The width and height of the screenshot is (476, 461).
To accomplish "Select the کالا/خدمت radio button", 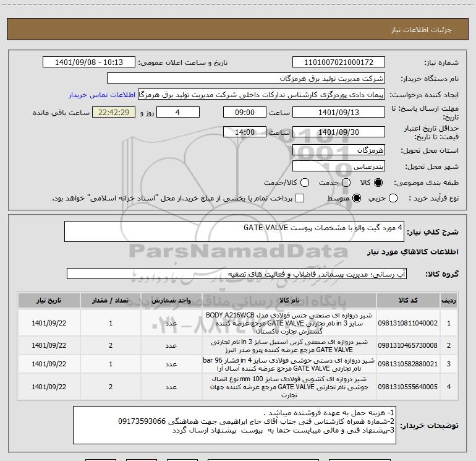I will click(x=305, y=183).
